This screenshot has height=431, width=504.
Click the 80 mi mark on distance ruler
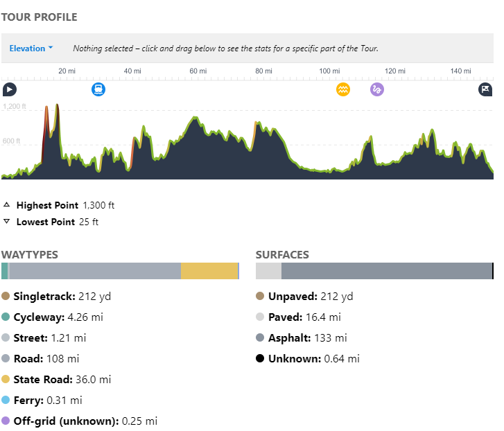pyautogui.click(x=263, y=71)
